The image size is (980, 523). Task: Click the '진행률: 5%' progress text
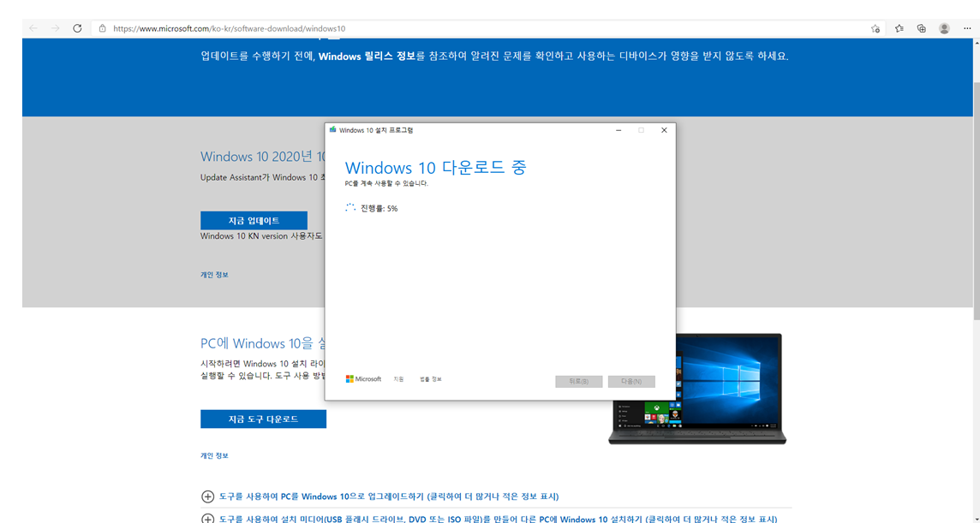(x=379, y=208)
